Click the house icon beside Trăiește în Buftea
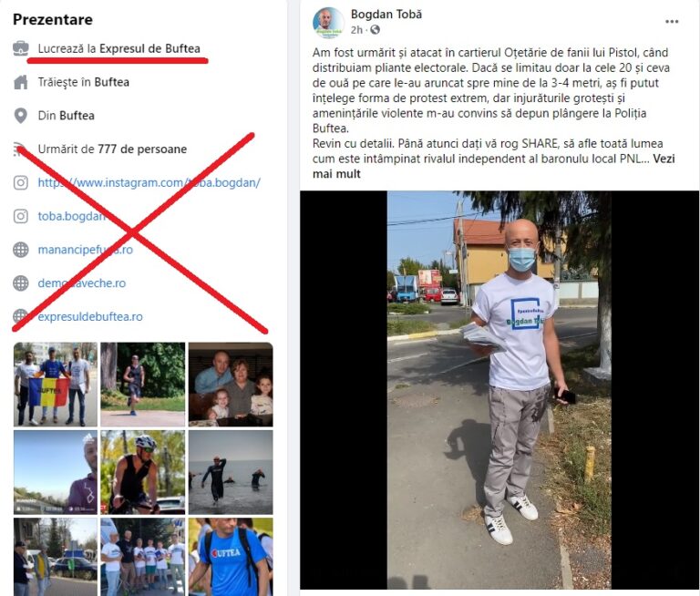This screenshot has width=700, height=596. (21, 82)
